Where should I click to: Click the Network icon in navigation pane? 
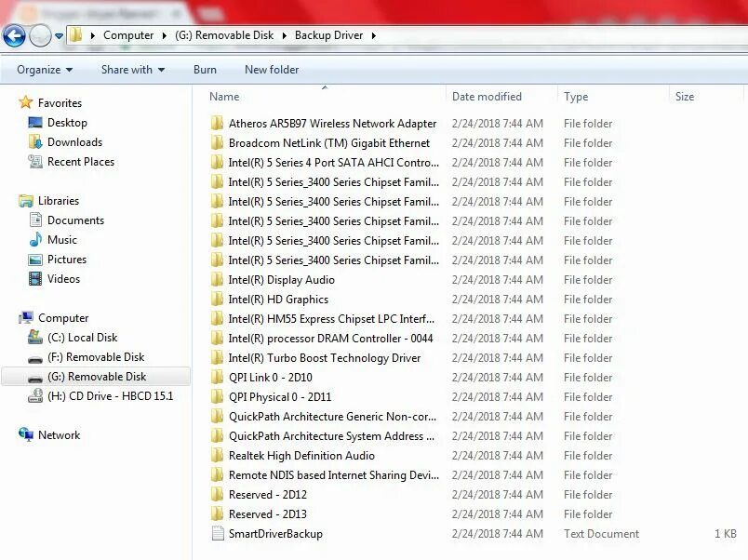coord(26,434)
